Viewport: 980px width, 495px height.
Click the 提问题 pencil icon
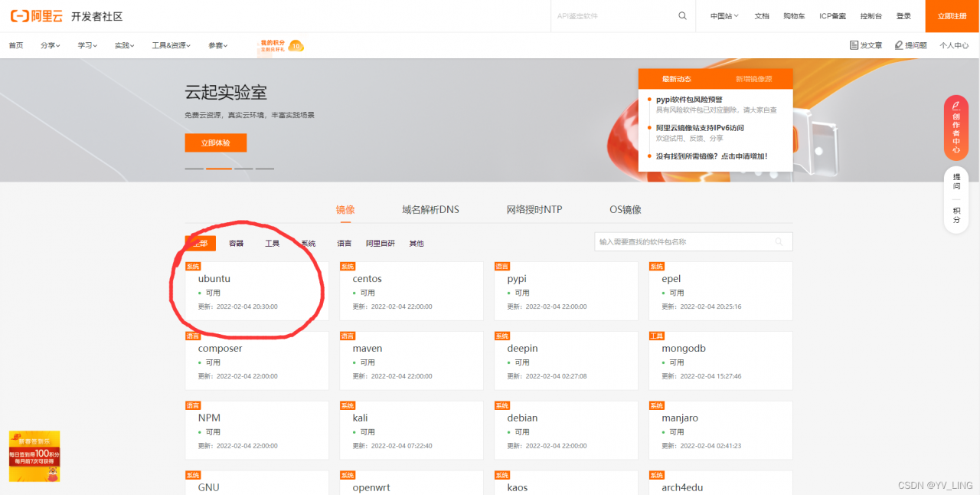[x=899, y=45]
